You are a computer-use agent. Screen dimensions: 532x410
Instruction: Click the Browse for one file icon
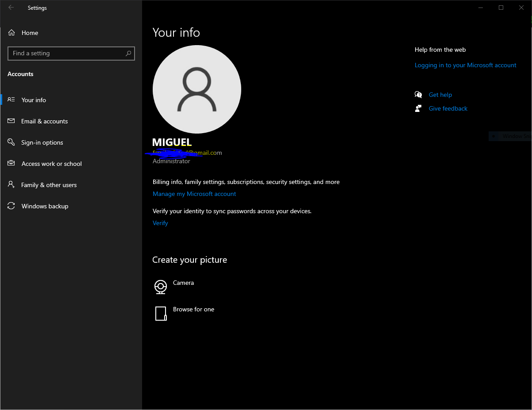pyautogui.click(x=161, y=314)
